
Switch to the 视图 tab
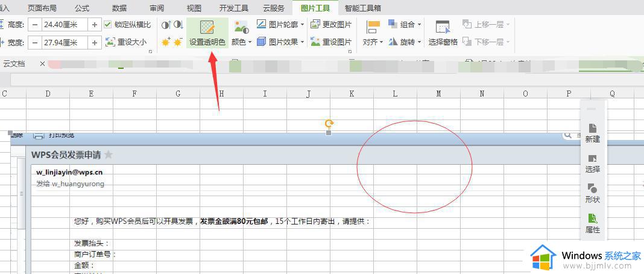tap(194, 8)
